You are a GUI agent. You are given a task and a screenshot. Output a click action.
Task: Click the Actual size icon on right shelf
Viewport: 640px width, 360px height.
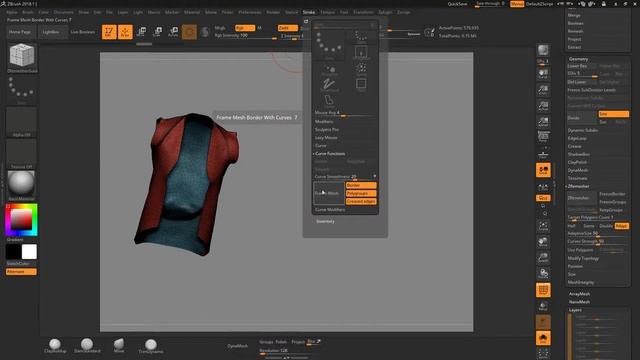click(x=543, y=106)
